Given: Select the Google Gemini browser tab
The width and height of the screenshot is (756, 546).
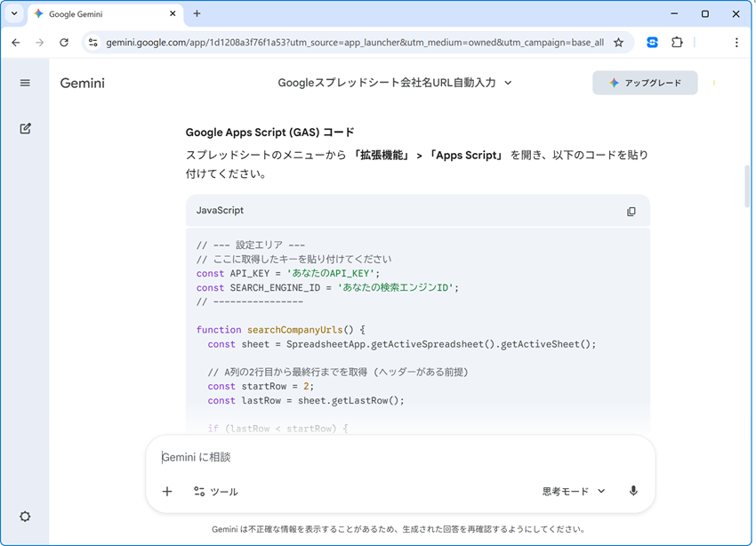Looking at the screenshot, I should coord(98,14).
